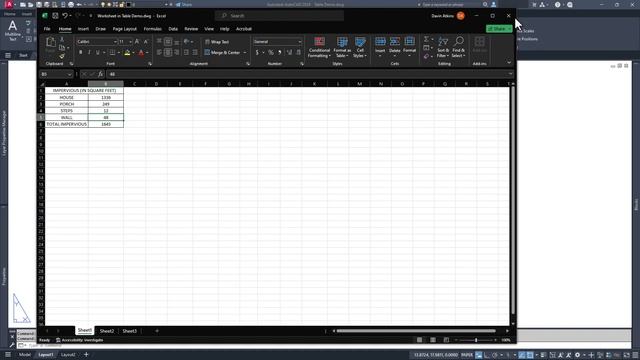
Task: Open the Merge & Center dropdown arrow
Action: coord(245,53)
